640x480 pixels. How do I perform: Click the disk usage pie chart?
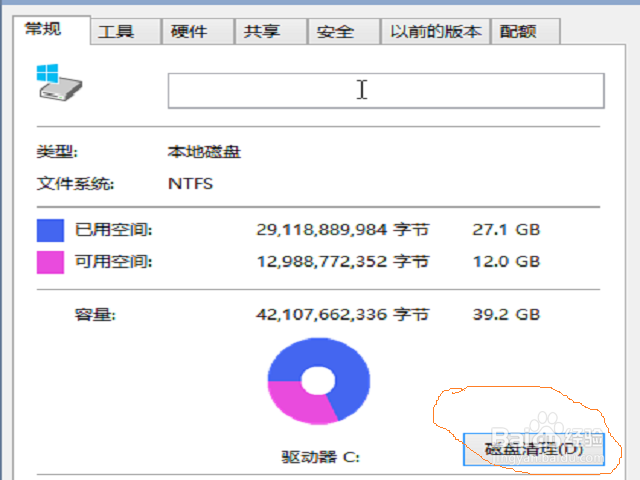pos(319,381)
